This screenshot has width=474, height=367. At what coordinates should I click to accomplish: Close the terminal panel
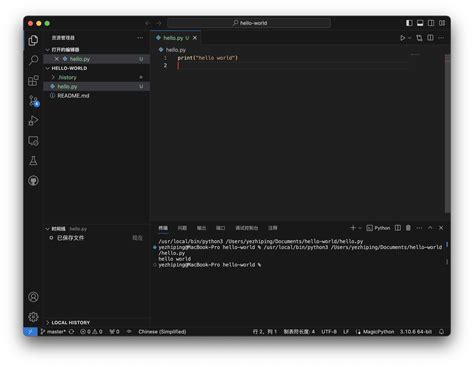point(441,228)
